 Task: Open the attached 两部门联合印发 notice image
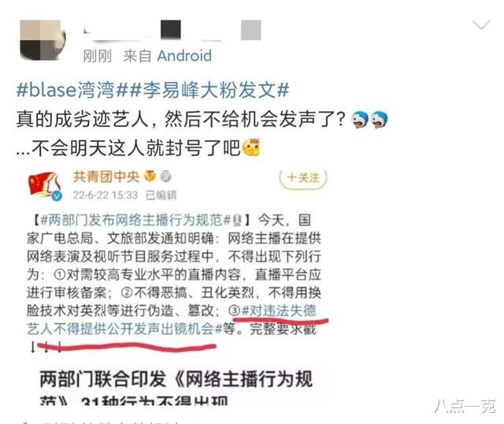(x=176, y=388)
